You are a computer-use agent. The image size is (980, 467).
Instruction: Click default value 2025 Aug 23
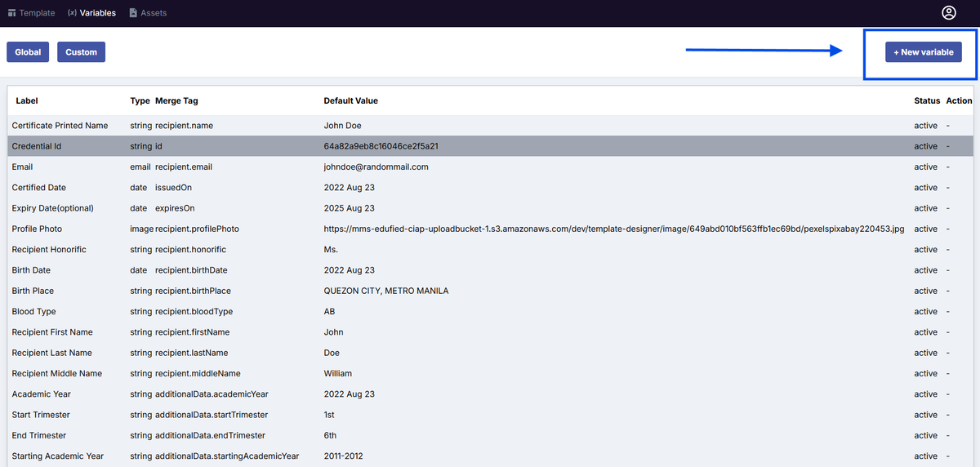pos(350,208)
